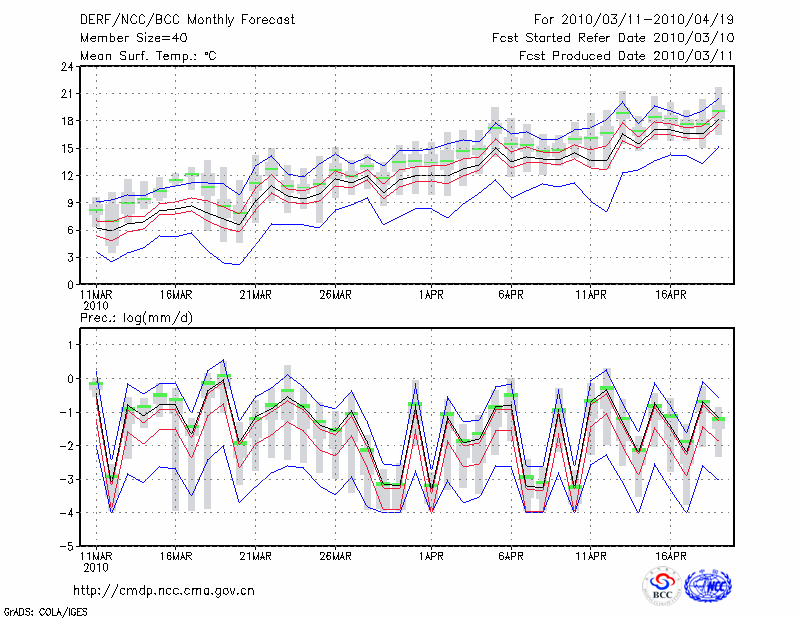Click 26MAR tick under the precipitation chart

tap(335, 555)
